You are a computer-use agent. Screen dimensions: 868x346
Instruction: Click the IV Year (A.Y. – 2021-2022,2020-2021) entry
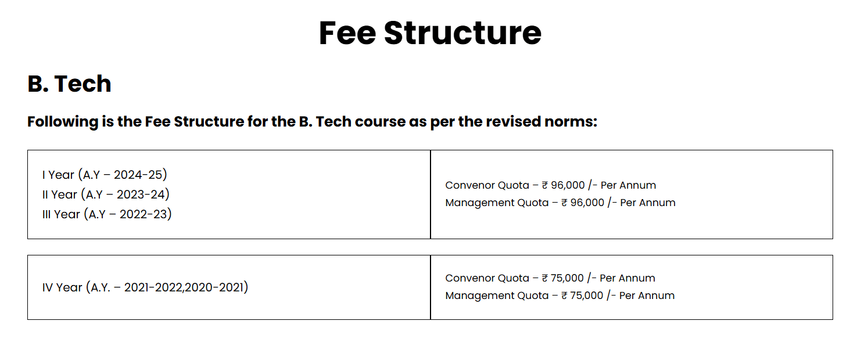pos(145,287)
